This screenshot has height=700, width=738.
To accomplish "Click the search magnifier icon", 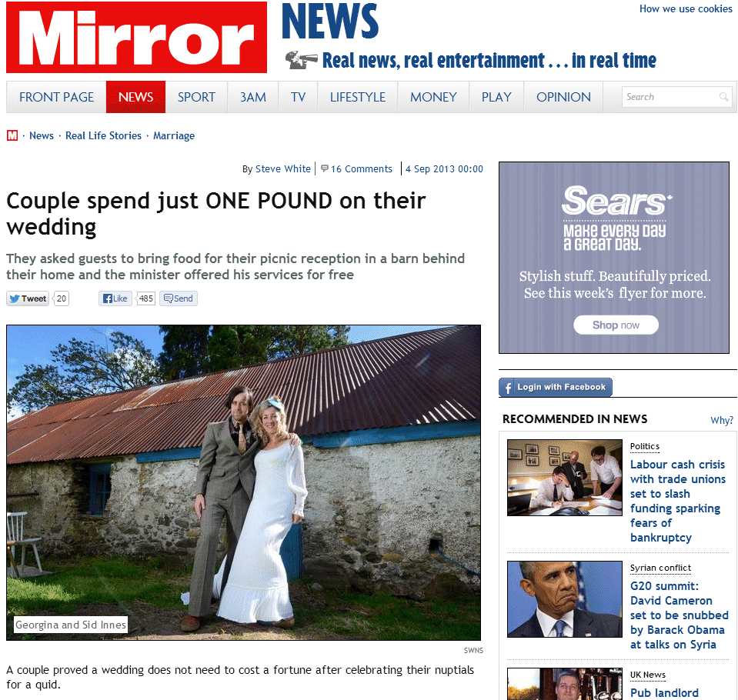I will point(724,97).
